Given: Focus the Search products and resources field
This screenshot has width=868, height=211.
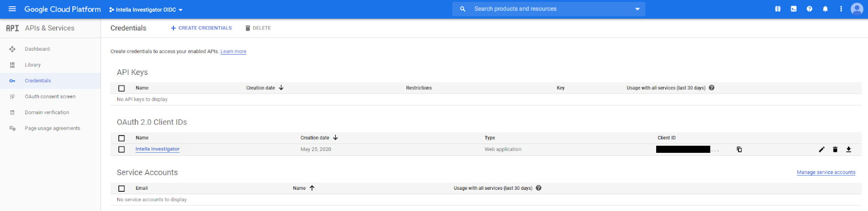Looking at the screenshot, I should pyautogui.click(x=546, y=9).
